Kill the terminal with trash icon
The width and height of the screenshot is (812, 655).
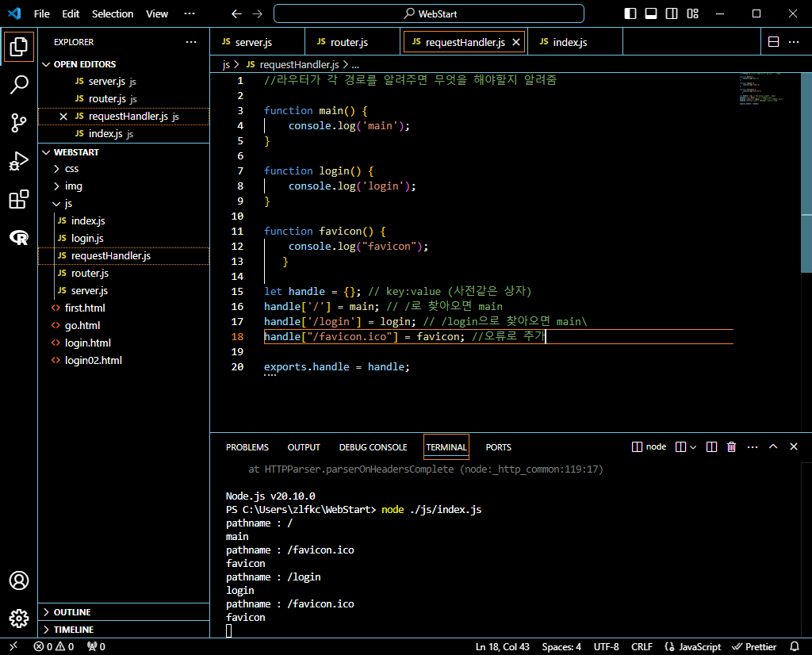tap(731, 447)
